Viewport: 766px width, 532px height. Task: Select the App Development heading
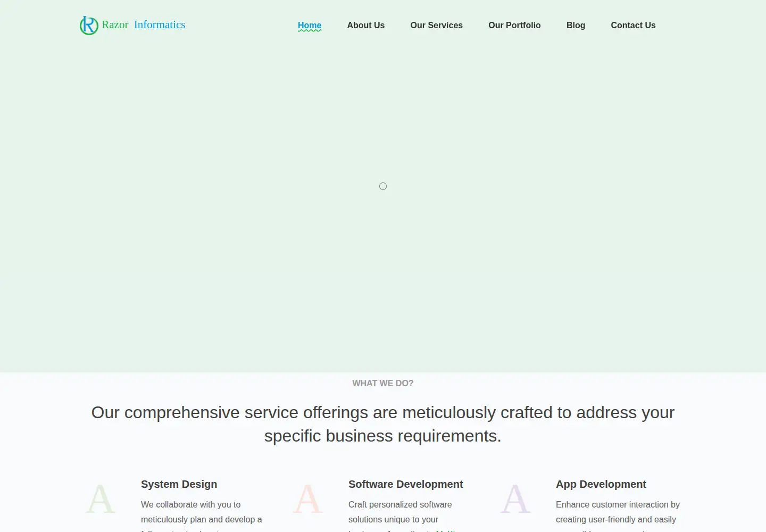(x=601, y=484)
